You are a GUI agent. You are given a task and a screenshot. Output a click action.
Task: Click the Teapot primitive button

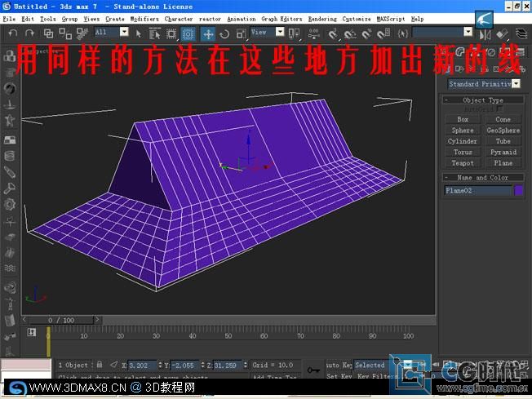coord(463,163)
